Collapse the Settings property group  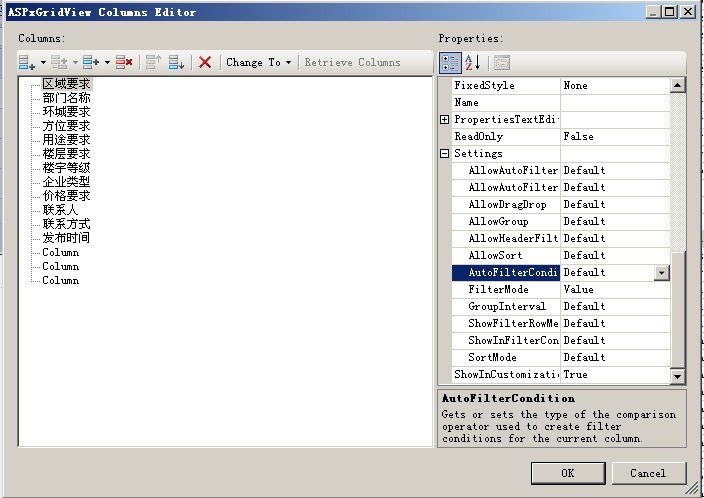444,154
